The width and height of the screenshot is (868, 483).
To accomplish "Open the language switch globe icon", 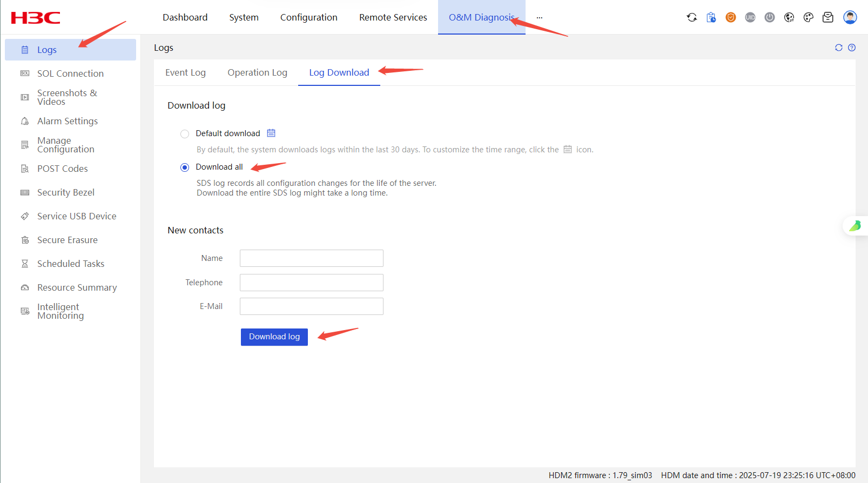I will pyautogui.click(x=789, y=17).
